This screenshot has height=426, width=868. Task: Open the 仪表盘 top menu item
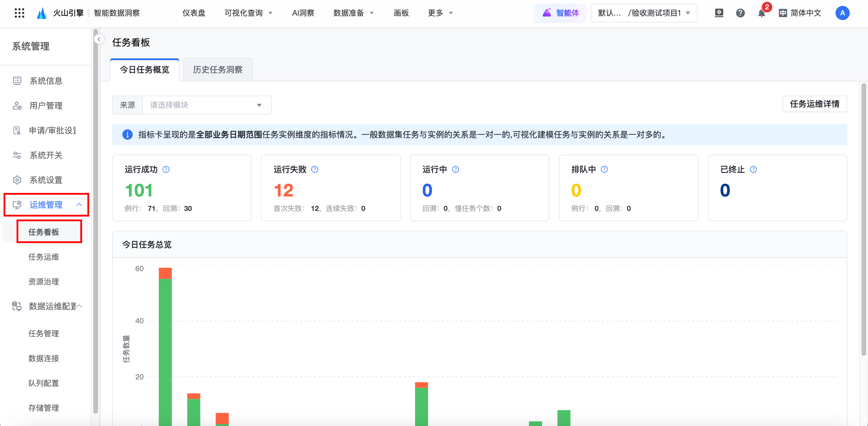coord(193,13)
